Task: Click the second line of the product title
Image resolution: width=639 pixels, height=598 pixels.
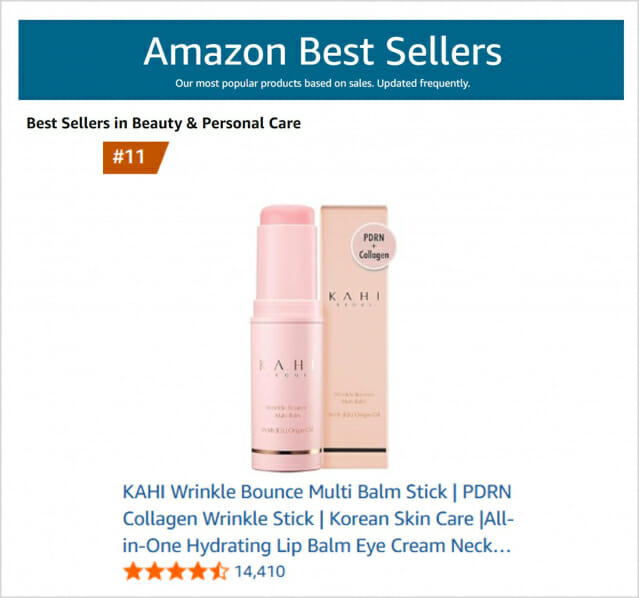Action: tap(318, 519)
